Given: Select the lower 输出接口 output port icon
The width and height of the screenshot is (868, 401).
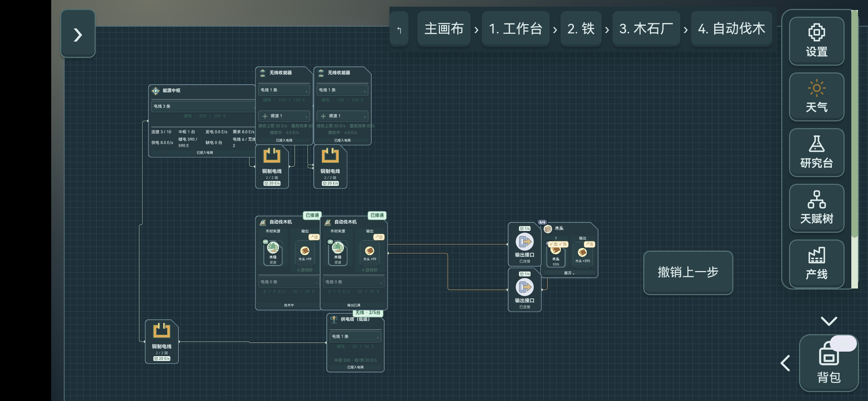Looking at the screenshot, I should click(525, 287).
